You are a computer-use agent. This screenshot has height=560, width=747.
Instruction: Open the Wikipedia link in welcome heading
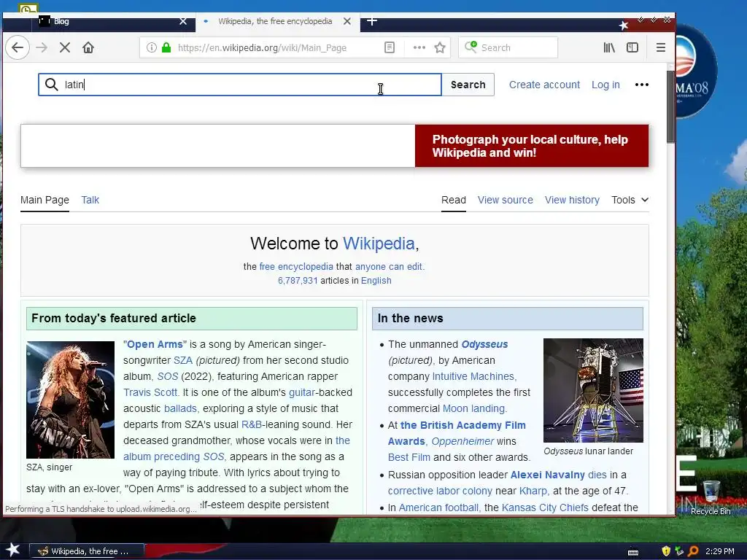379,244
